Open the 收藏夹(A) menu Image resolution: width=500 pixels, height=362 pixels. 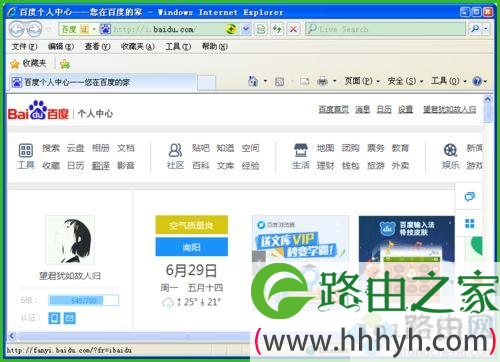pos(138,47)
